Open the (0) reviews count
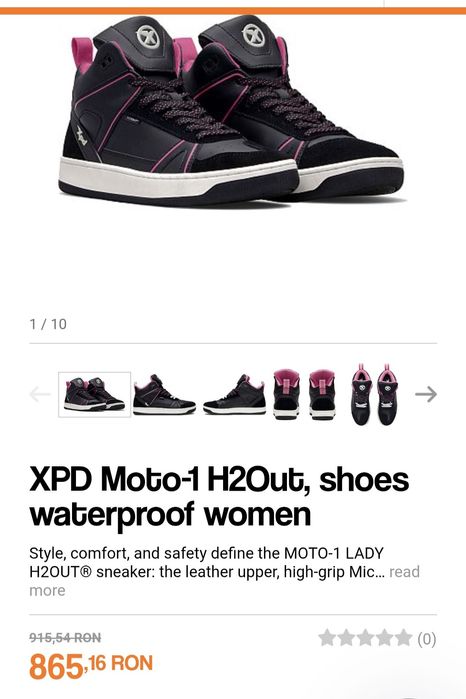The height and width of the screenshot is (699, 466). 427,639
